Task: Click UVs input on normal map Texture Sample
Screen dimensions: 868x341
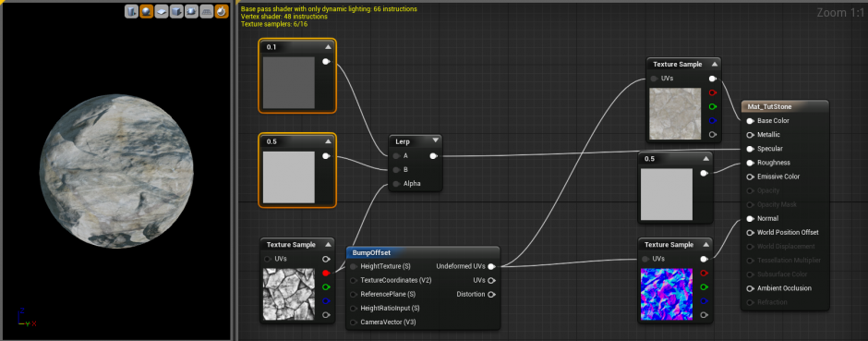Action: (x=646, y=259)
